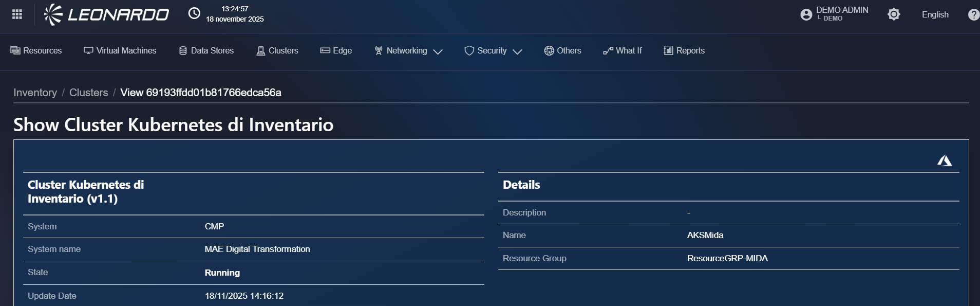This screenshot has width=980, height=306.
Task: Open the Resources menu
Action: coord(36,50)
